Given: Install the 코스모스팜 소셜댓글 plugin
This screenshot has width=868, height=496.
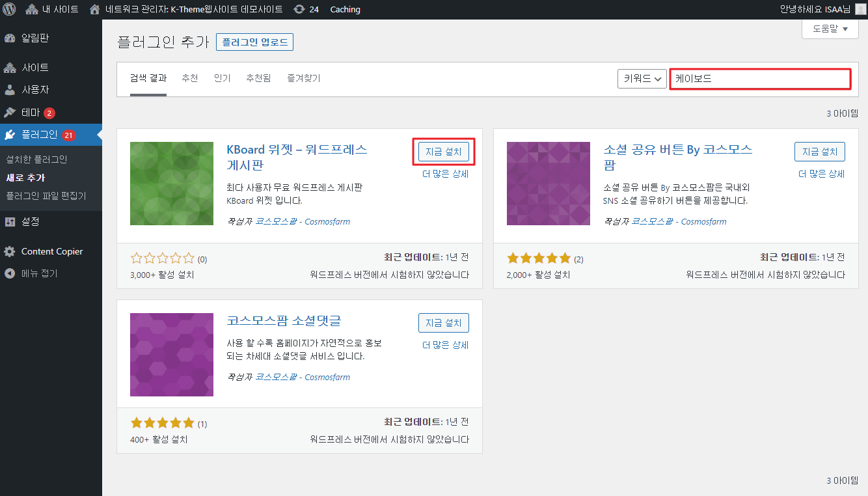Looking at the screenshot, I should point(444,323).
